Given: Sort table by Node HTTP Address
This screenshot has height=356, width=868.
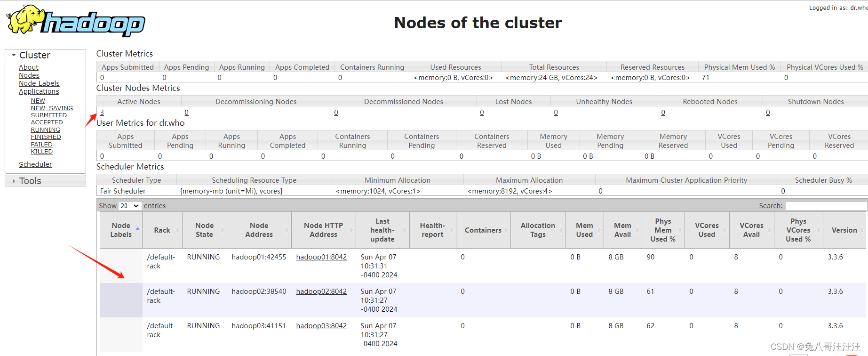Looking at the screenshot, I should click(324, 230).
